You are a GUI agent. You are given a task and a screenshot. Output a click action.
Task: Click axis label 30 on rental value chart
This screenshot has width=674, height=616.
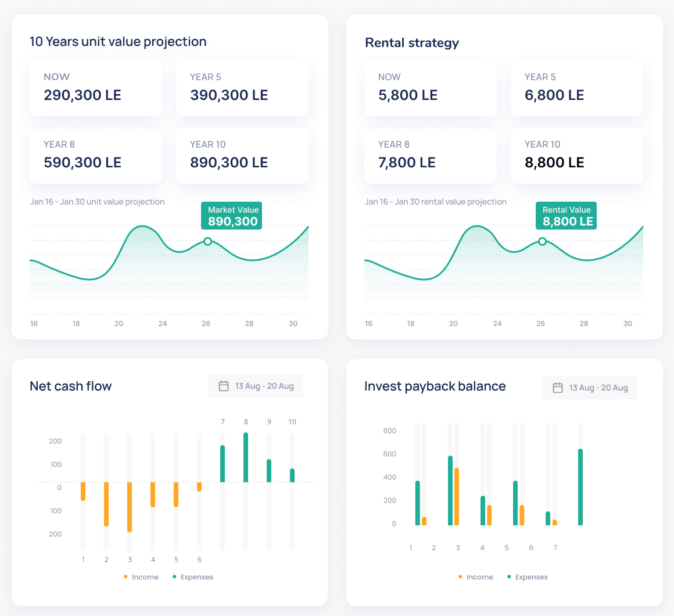pyautogui.click(x=628, y=324)
